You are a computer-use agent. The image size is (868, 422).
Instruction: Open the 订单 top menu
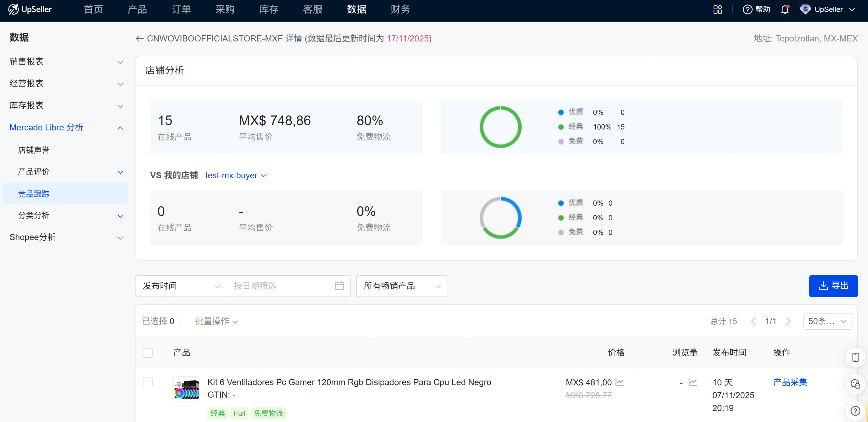coord(181,9)
